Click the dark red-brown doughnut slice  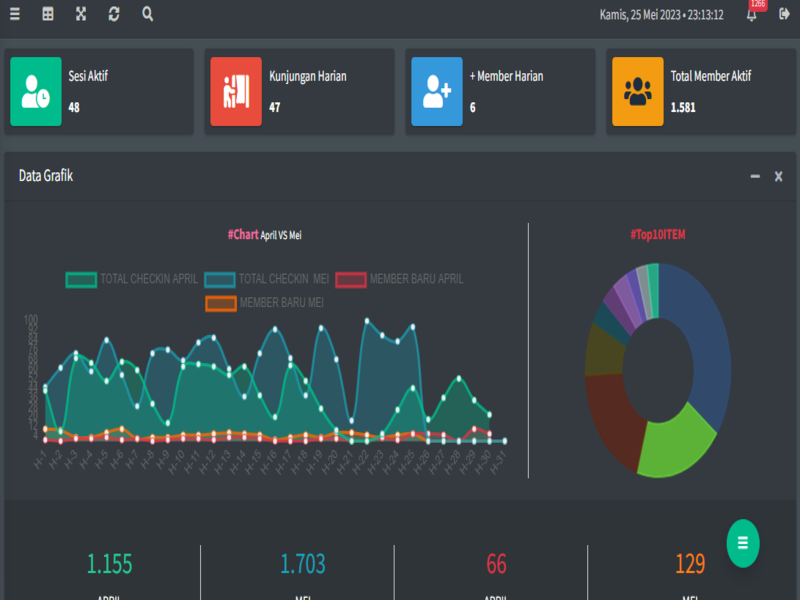(x=612, y=416)
